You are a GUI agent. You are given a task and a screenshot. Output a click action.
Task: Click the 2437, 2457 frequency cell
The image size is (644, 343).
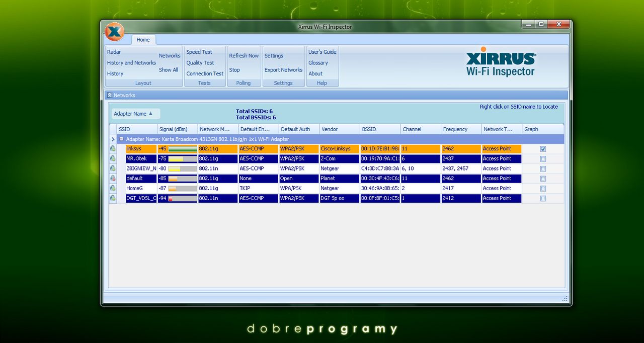tap(461, 168)
